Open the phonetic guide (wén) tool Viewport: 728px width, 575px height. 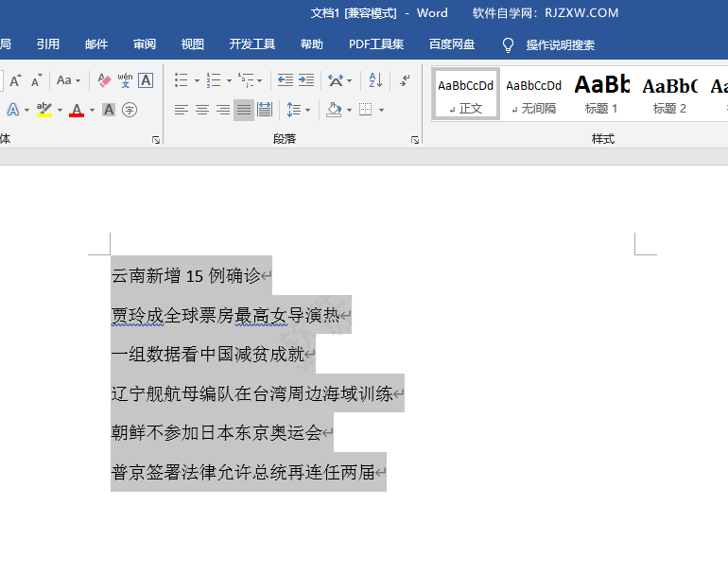click(125, 80)
